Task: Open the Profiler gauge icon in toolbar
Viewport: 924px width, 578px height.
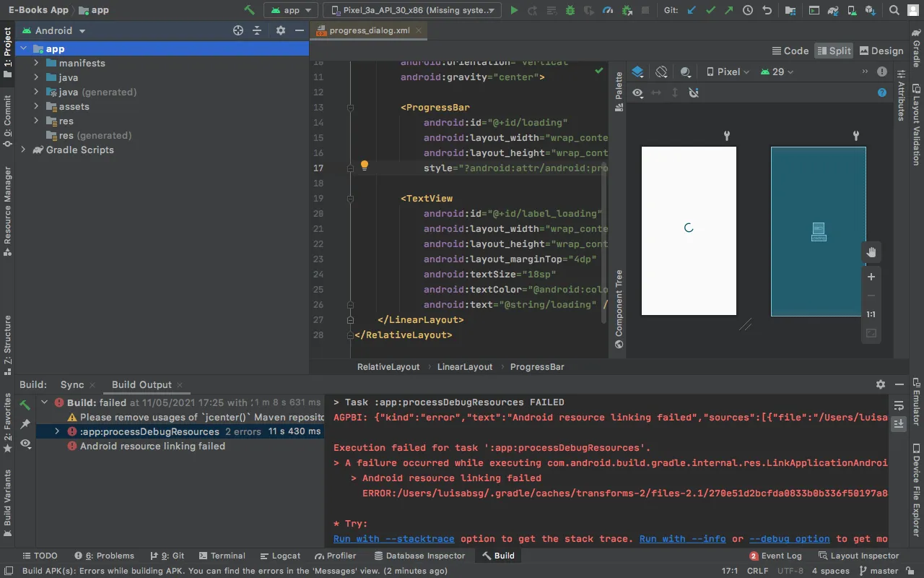Action: pyautogui.click(x=608, y=10)
